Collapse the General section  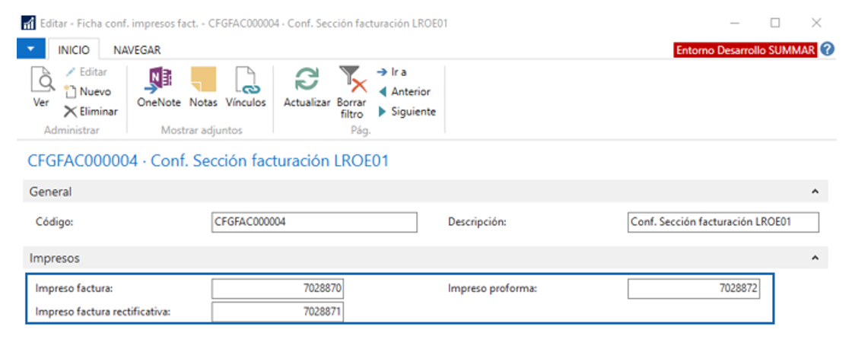click(816, 192)
